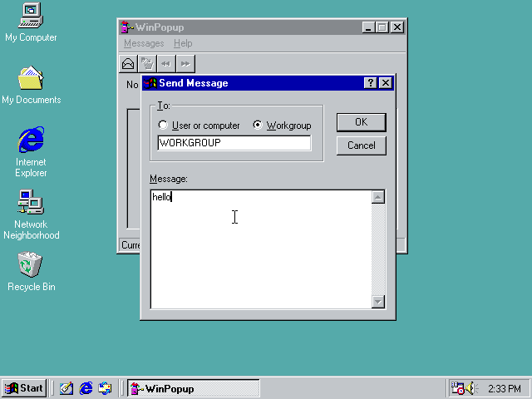Select the Workgroup radio button

[x=283, y=126]
